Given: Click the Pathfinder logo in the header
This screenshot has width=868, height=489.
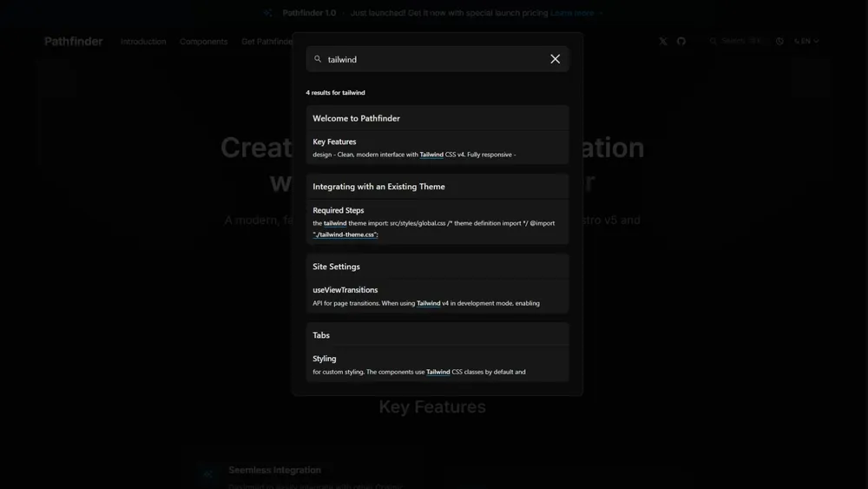Looking at the screenshot, I should click(74, 42).
